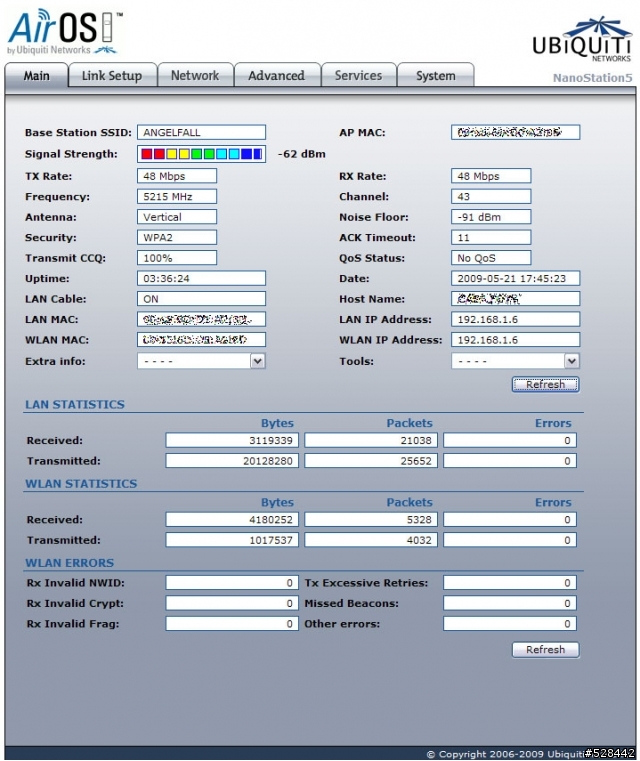The height and width of the screenshot is (761, 640).
Task: Click the AP MAC field
Action: [515, 132]
